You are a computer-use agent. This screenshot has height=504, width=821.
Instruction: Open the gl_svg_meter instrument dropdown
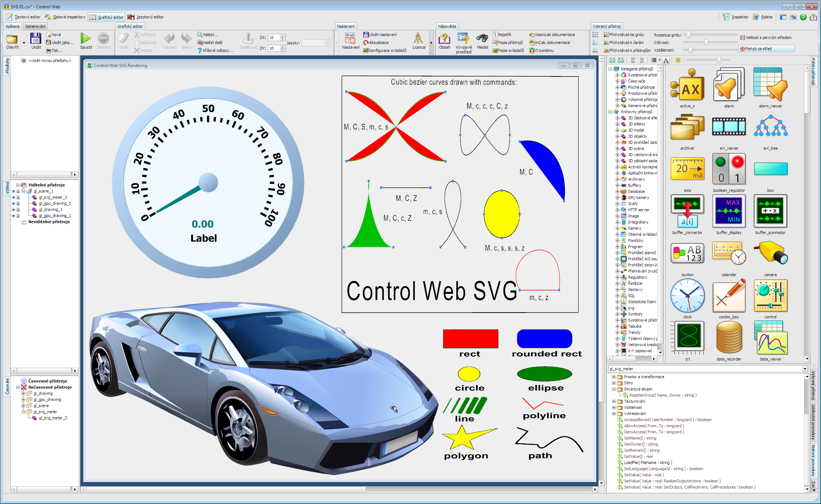click(x=804, y=369)
